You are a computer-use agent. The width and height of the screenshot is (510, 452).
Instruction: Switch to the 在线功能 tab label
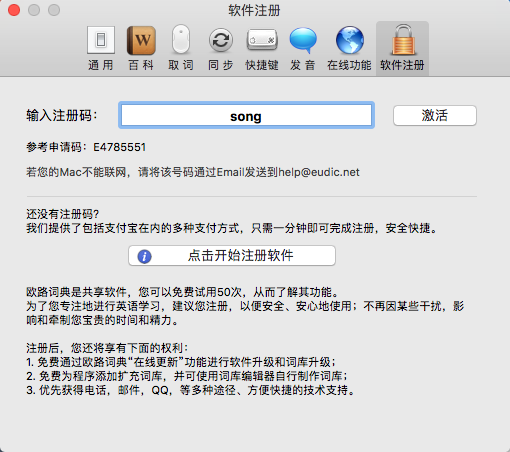pyautogui.click(x=349, y=65)
